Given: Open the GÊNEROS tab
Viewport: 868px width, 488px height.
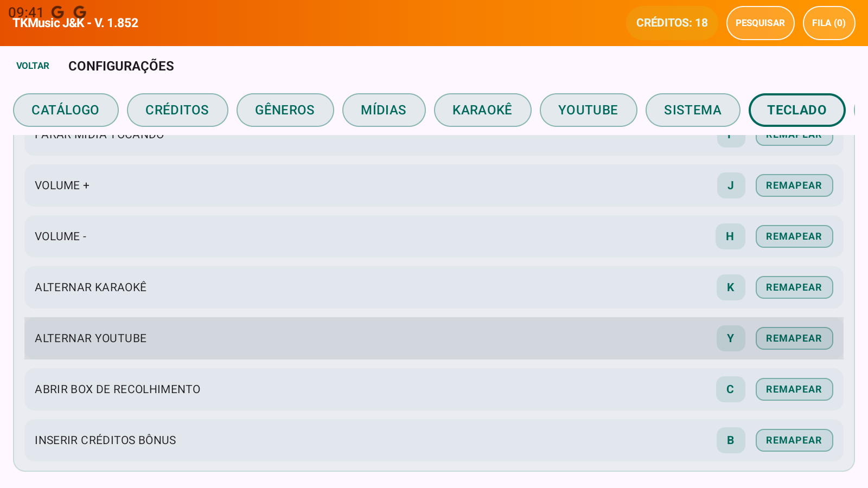Looking at the screenshot, I should tap(285, 110).
